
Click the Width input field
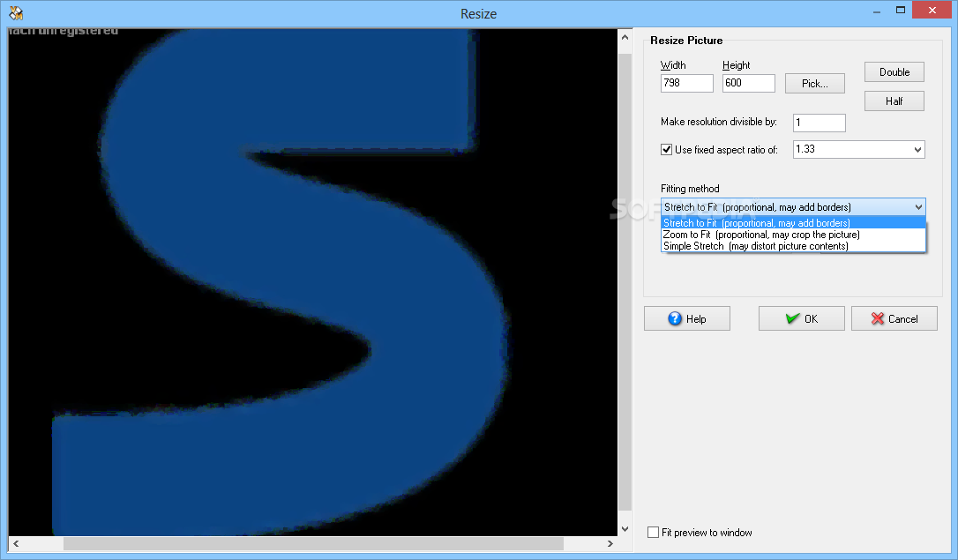tap(686, 83)
